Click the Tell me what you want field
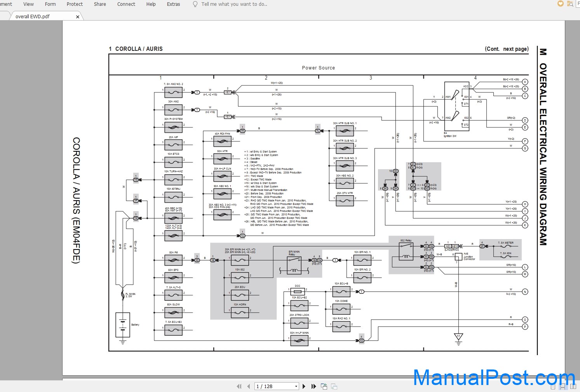 [x=234, y=4]
